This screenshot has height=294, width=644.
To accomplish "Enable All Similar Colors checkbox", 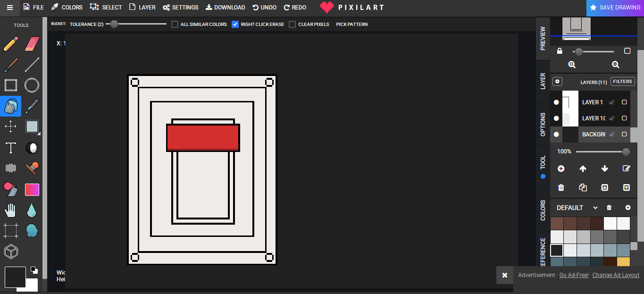I will click(x=175, y=24).
